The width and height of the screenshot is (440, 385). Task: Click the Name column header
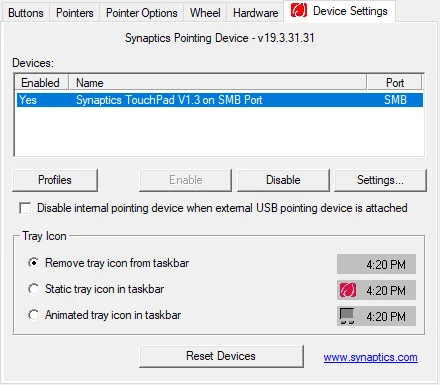pos(218,82)
